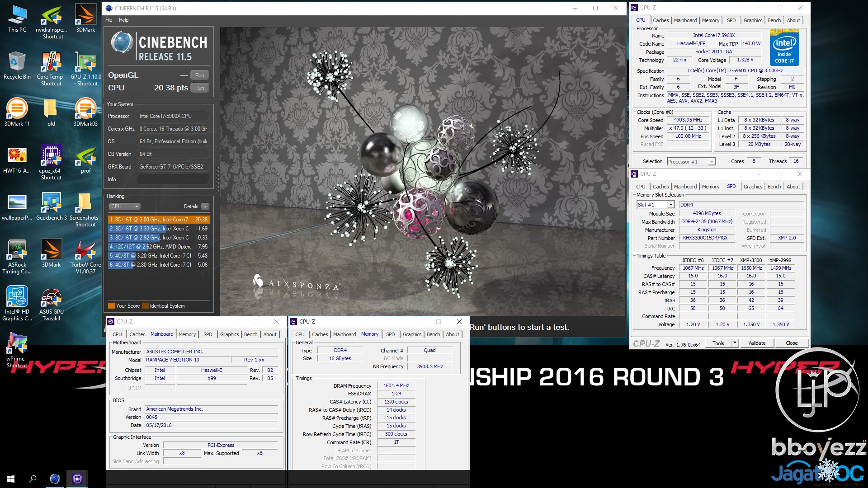This screenshot has width=868, height=488.
Task: Open the TurboV Core V1.00.37 icon
Action: (85, 257)
